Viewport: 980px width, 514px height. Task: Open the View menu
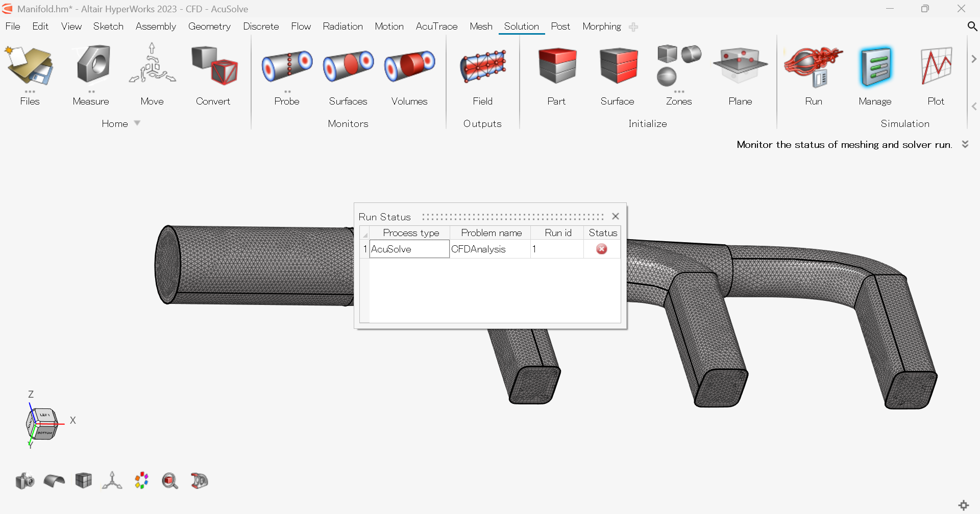tap(71, 26)
